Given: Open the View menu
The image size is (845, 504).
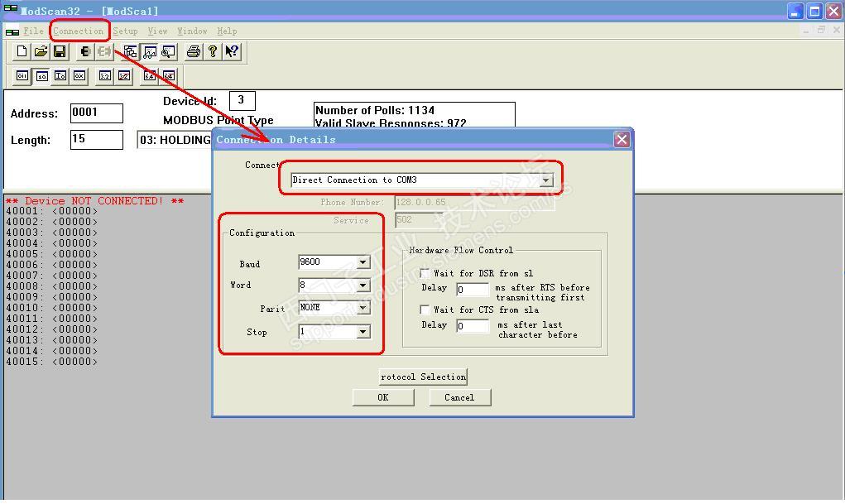Looking at the screenshot, I should tap(157, 31).
